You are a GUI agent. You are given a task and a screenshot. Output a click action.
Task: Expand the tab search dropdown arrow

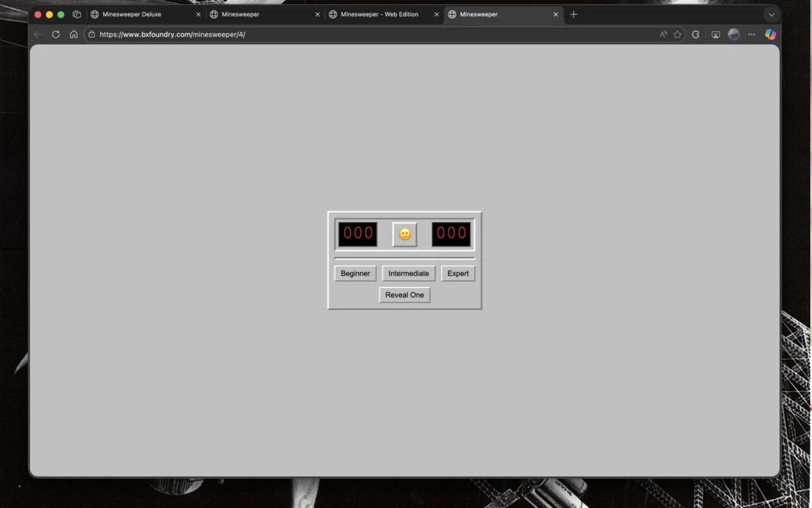click(771, 15)
